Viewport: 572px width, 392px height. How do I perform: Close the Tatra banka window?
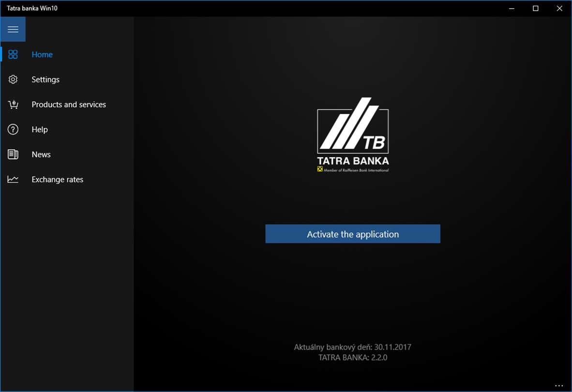pos(559,8)
